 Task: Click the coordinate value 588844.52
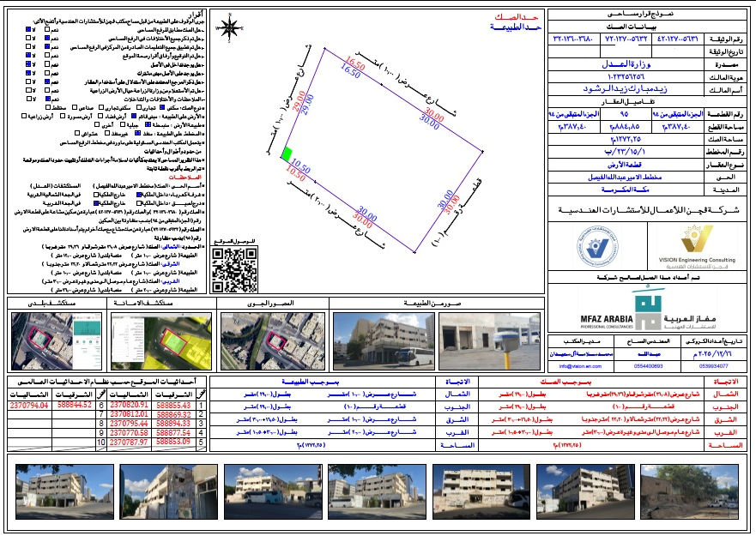click(x=75, y=406)
